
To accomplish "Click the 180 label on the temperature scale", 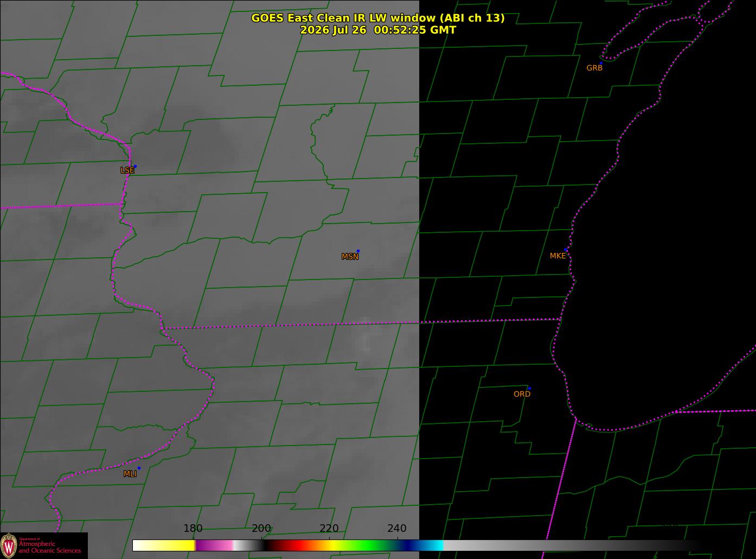I will pos(193,529).
